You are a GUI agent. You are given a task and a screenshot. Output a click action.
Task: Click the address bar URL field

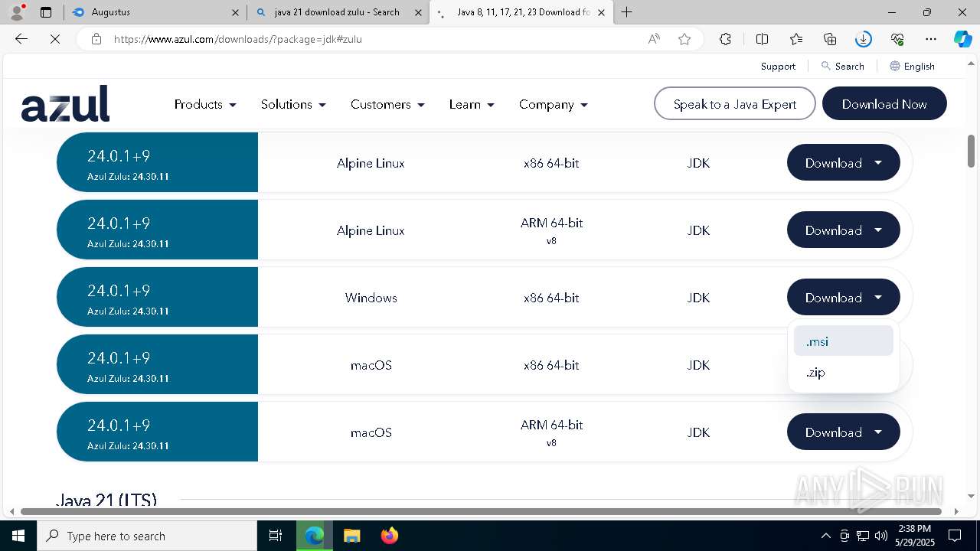[x=375, y=39]
